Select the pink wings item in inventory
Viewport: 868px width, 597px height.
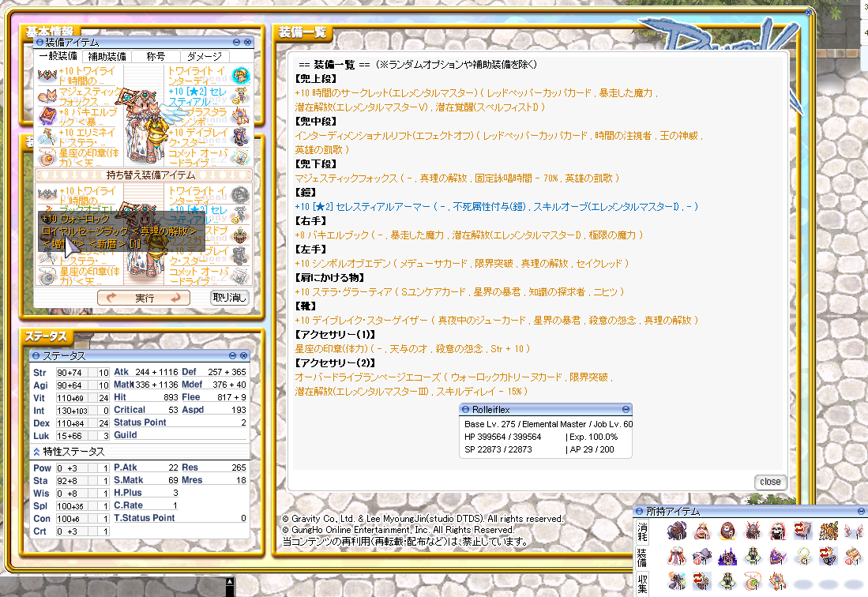(853, 530)
